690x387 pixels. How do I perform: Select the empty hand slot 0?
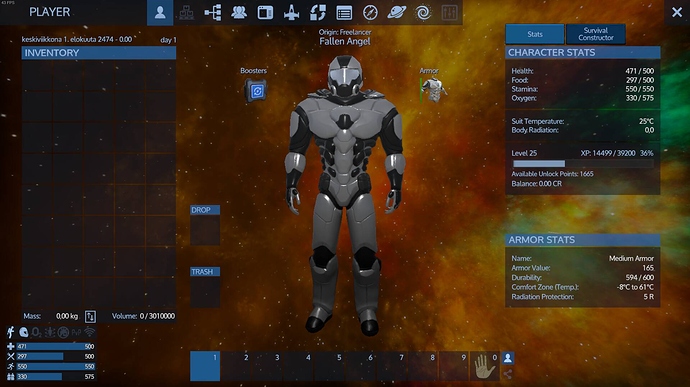(x=484, y=366)
